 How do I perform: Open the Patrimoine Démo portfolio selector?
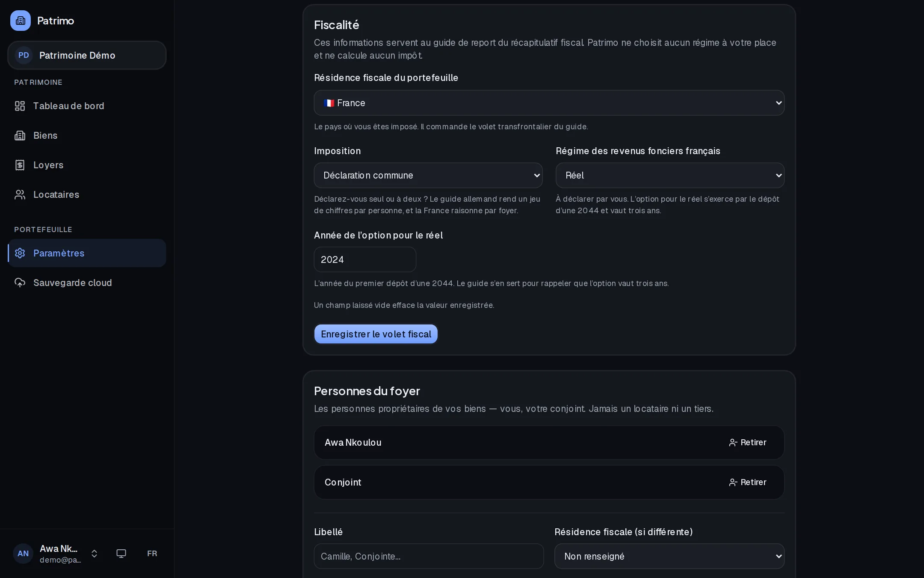click(87, 55)
